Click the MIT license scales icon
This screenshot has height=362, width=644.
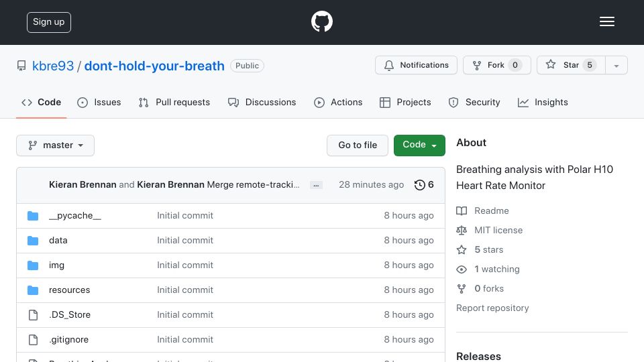462,230
